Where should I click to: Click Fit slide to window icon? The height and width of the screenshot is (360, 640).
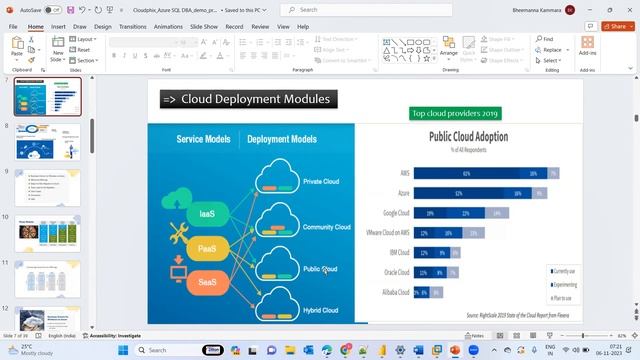(x=635, y=336)
